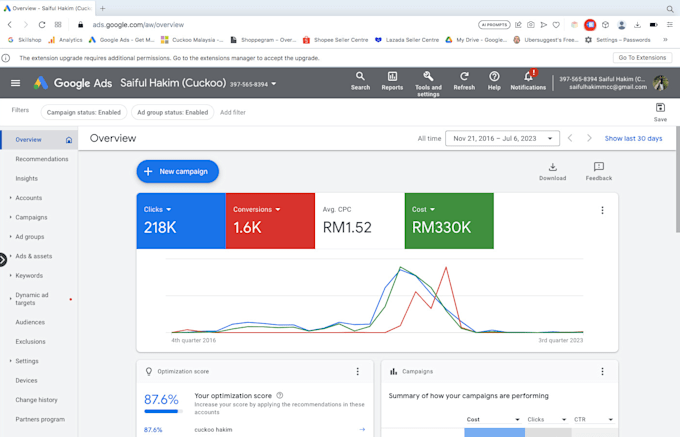Select Keywords in left navigation
The width and height of the screenshot is (680, 437).
tap(29, 275)
